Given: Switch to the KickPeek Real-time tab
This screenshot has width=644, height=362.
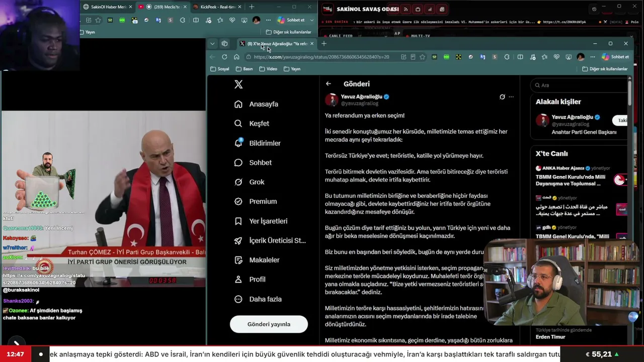Looking at the screenshot, I should tap(217, 7).
